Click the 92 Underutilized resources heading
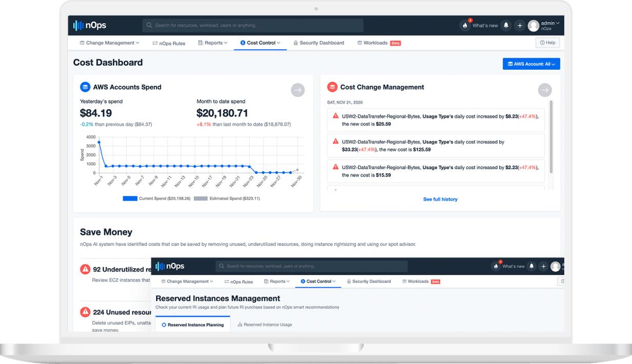The image size is (632, 364). (121, 270)
